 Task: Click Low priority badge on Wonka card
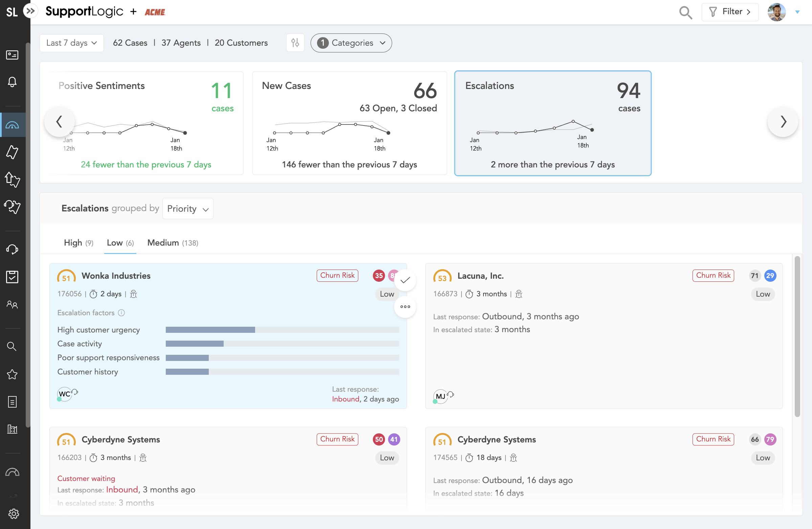pos(387,294)
